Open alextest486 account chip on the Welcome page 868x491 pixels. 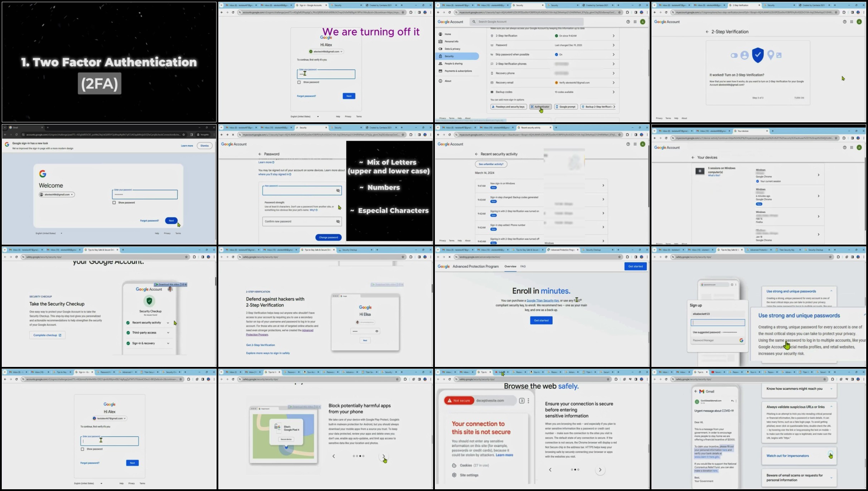click(57, 195)
